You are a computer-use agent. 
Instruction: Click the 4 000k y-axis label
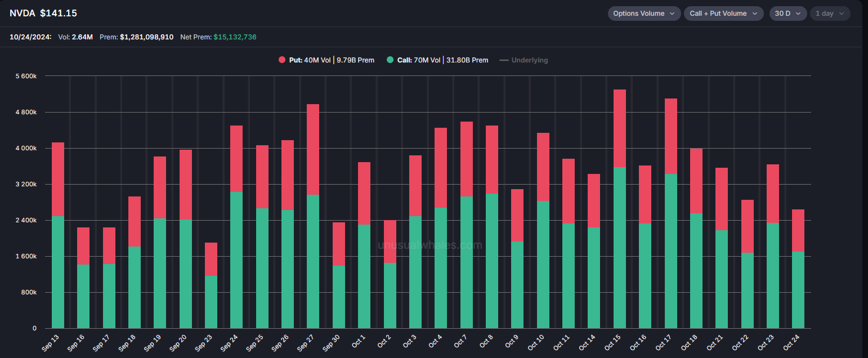[25, 148]
